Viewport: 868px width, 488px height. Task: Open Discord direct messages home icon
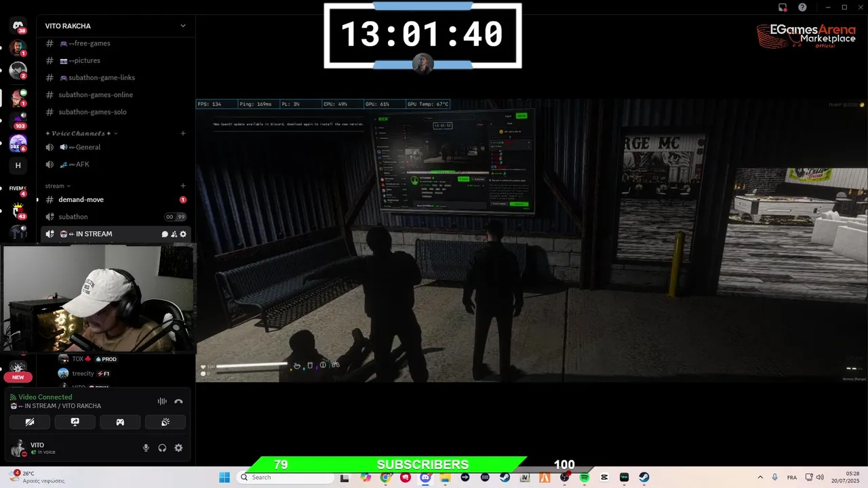[18, 26]
